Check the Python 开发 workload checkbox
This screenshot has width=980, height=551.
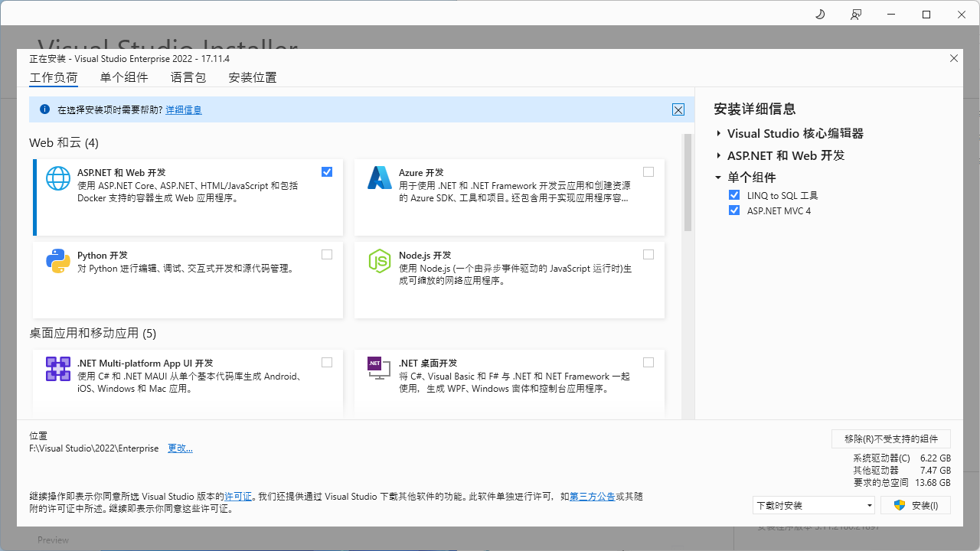(x=327, y=254)
